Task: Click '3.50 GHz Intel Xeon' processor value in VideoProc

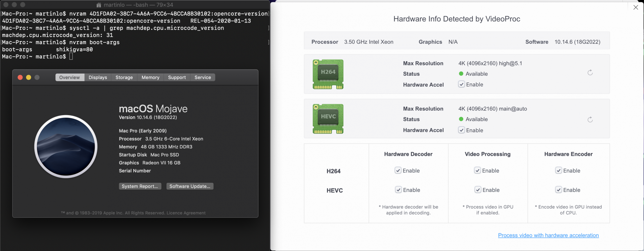Action: (x=369, y=42)
